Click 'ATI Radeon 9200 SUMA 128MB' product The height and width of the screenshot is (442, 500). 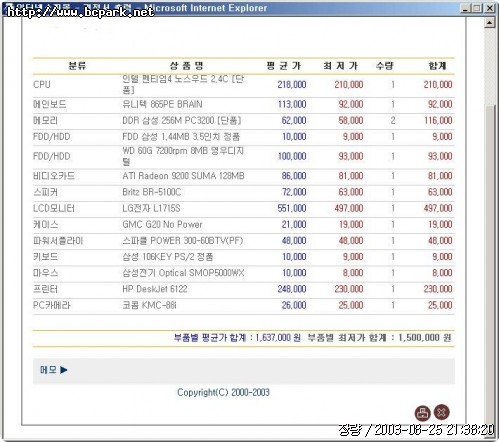click(183, 176)
